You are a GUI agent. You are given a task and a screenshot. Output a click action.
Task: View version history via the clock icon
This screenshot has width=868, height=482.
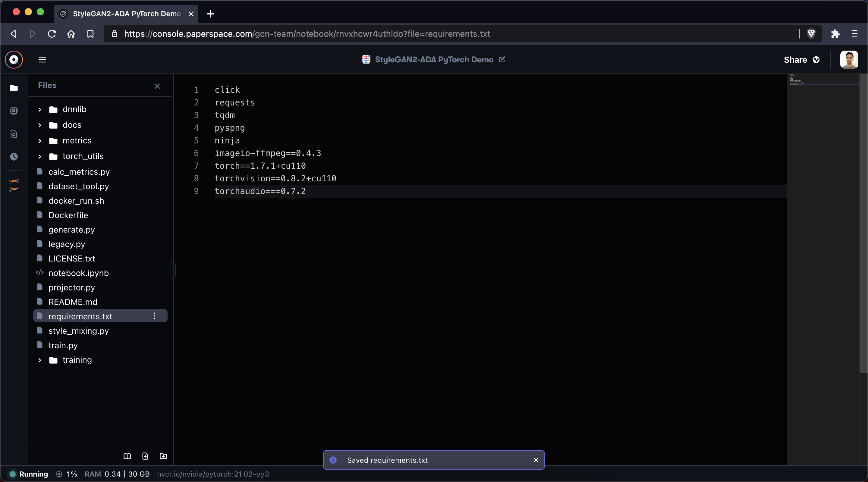coord(14,157)
